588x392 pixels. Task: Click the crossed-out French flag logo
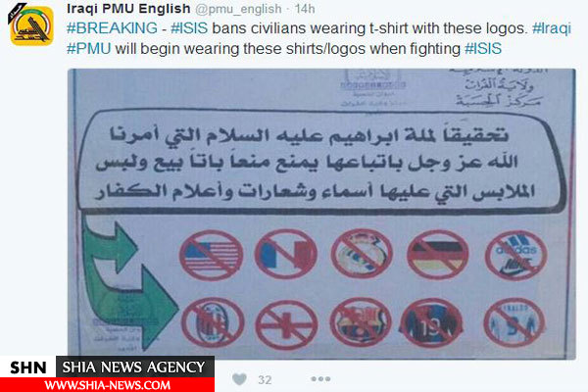point(286,255)
